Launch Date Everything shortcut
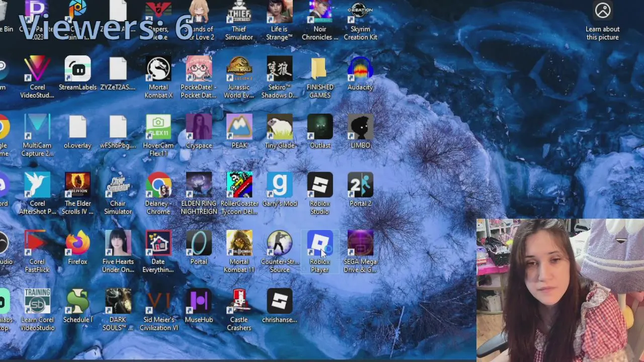Image resolution: width=644 pixels, height=362 pixels. click(x=158, y=251)
